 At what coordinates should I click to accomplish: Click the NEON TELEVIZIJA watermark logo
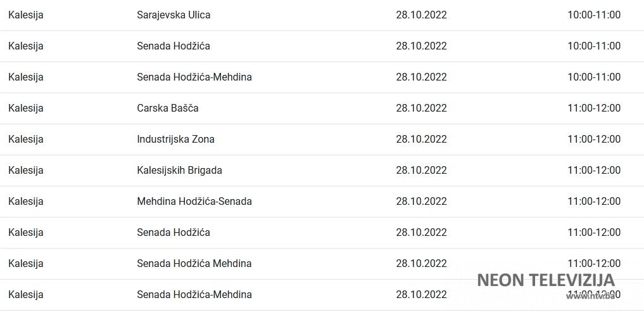[x=545, y=280]
